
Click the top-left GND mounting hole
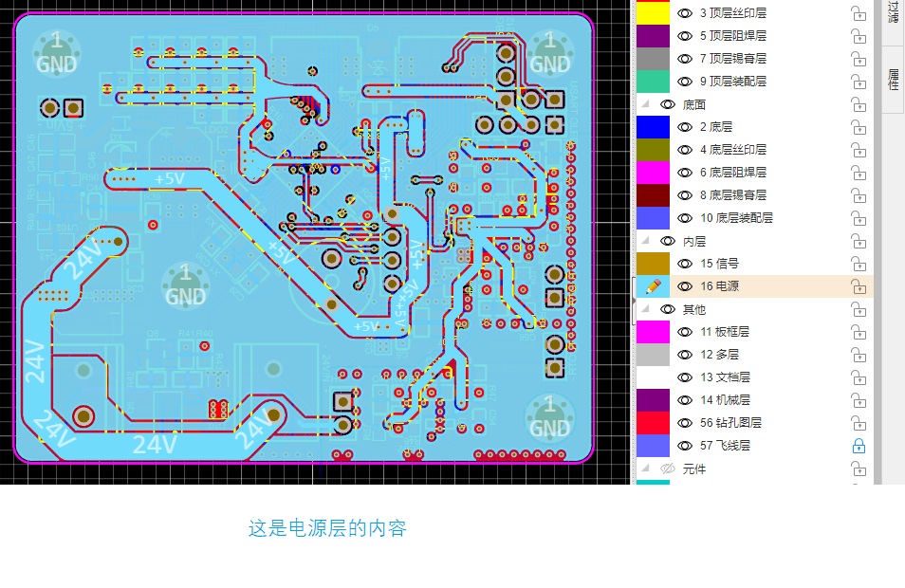[57, 54]
